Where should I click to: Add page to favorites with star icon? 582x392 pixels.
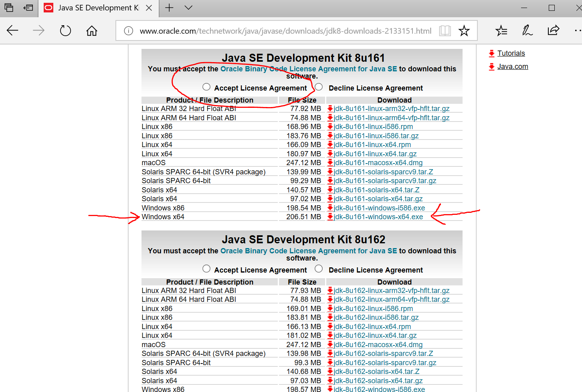point(464,31)
